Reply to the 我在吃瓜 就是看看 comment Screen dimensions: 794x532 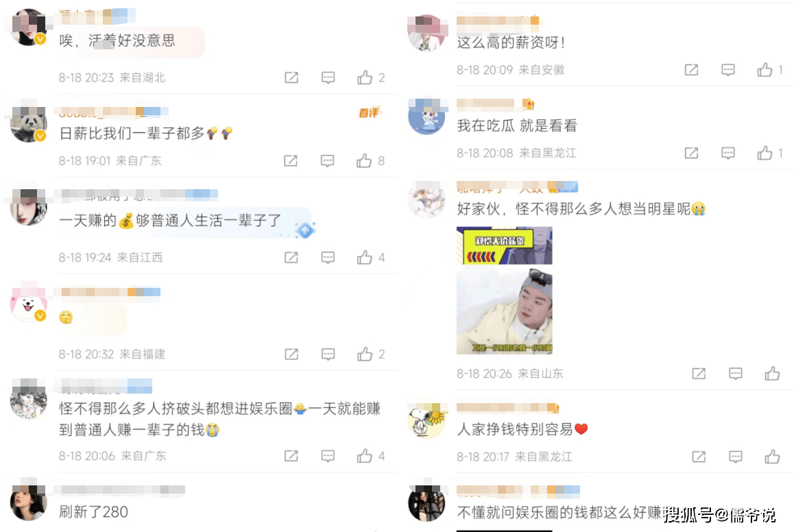(727, 154)
